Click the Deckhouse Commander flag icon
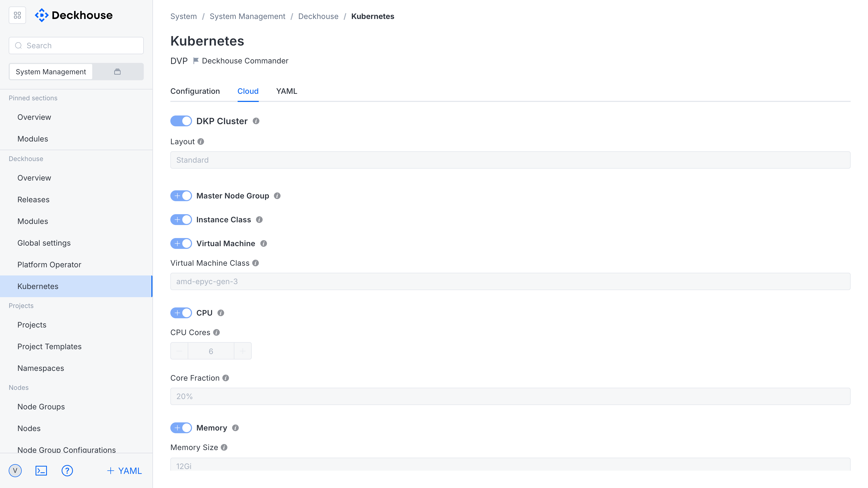Viewport: 868px width, 488px height. (196, 61)
